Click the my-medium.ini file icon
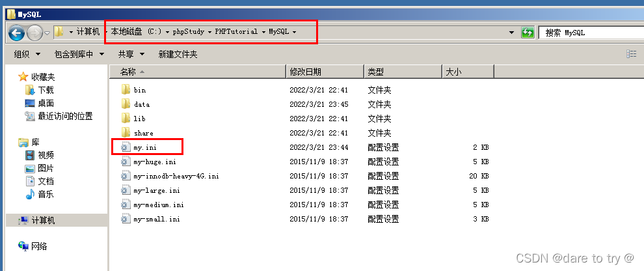The image size is (644, 271). pos(126,205)
